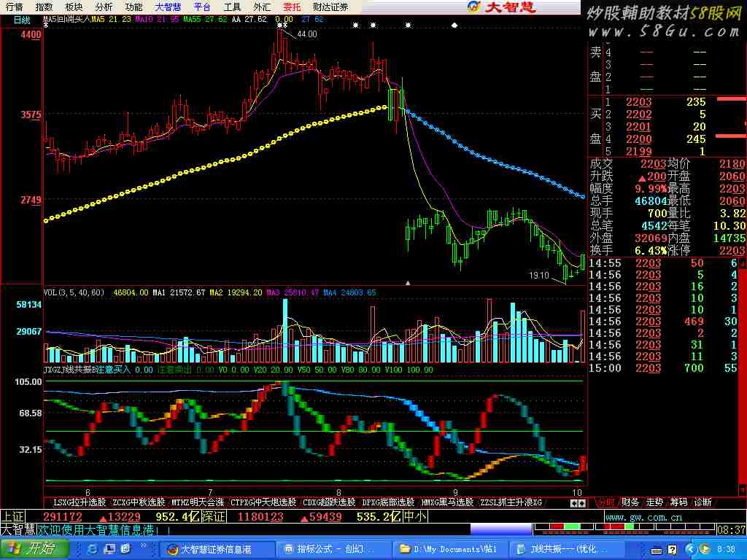This screenshot has height=560, width=747.
Task: Click the 15:00 trade row
Action: point(664,367)
